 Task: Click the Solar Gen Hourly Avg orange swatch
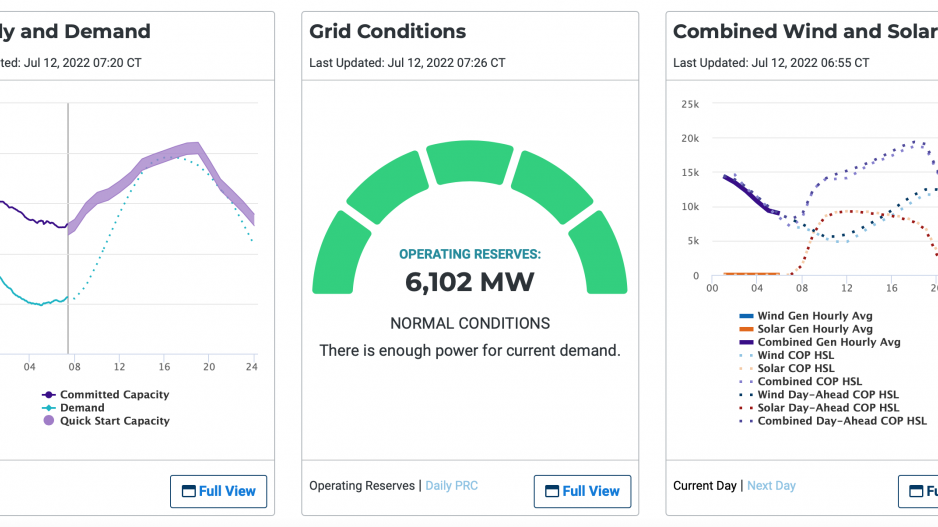746,329
